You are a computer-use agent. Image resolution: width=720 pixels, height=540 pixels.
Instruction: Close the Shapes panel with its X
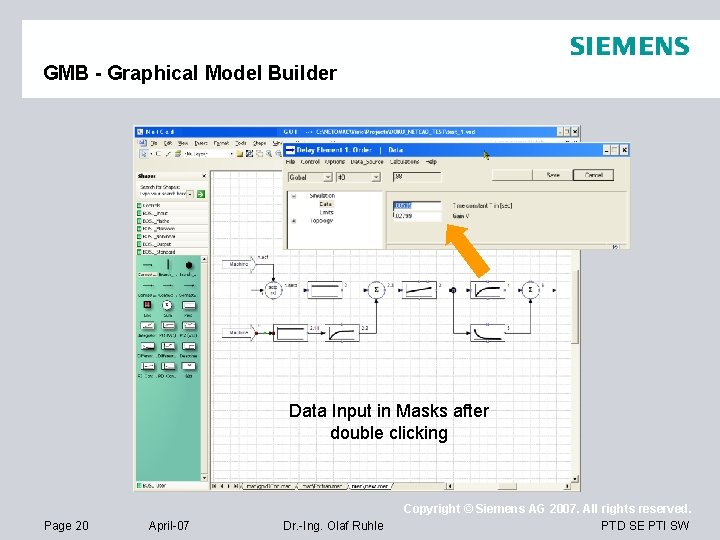point(204,176)
